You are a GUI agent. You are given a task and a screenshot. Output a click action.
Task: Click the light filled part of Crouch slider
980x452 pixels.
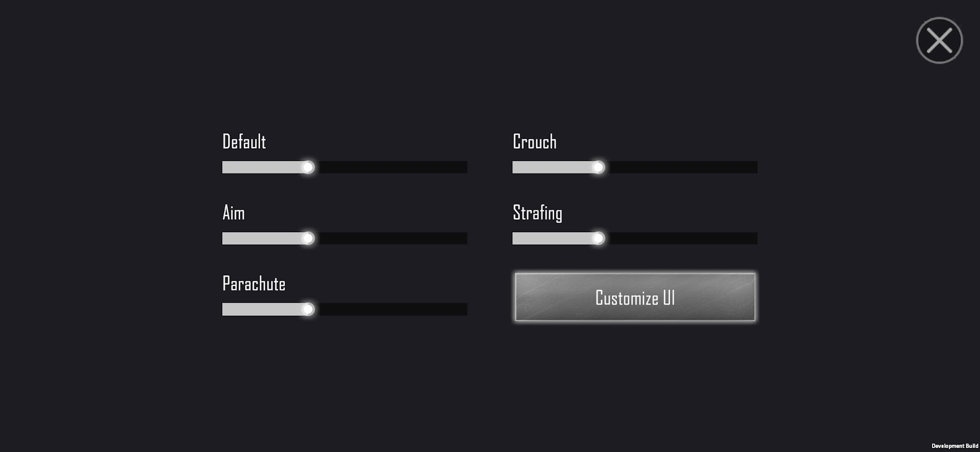(550, 167)
